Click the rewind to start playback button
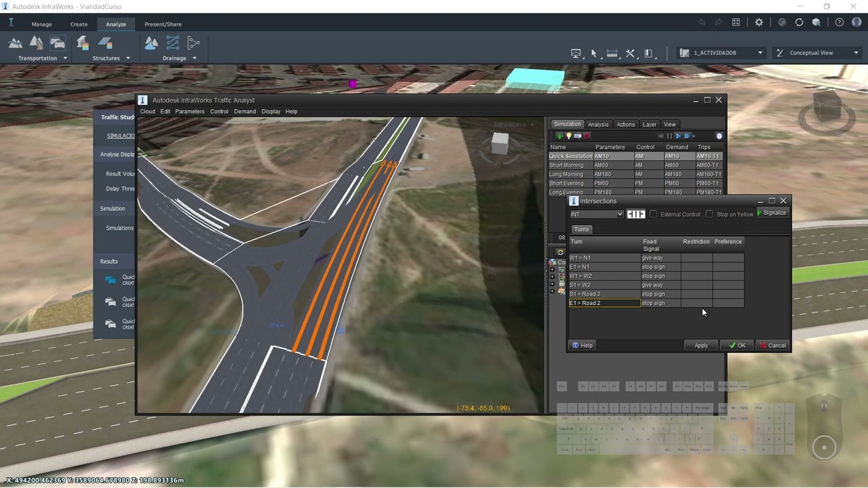This screenshot has width=868, height=488. click(x=660, y=136)
